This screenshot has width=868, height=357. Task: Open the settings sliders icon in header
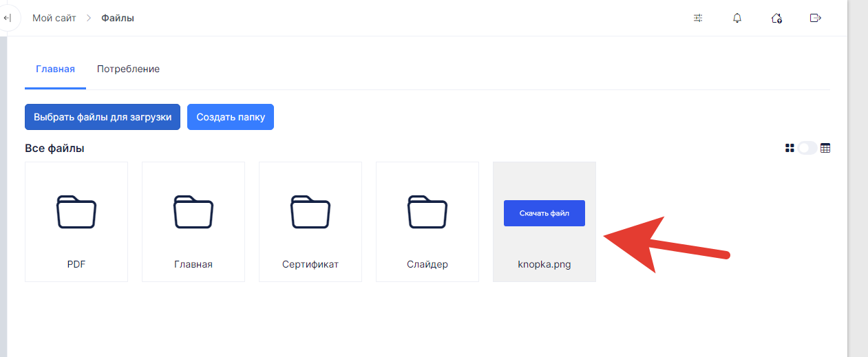(698, 18)
